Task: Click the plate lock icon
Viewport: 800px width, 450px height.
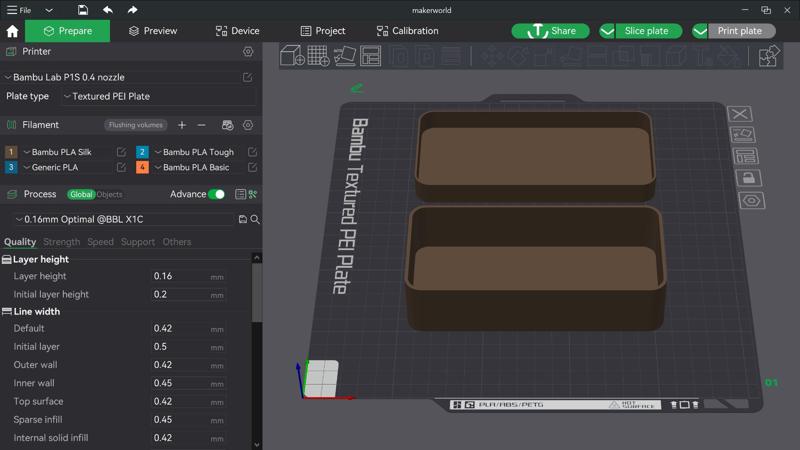Action: (748, 178)
